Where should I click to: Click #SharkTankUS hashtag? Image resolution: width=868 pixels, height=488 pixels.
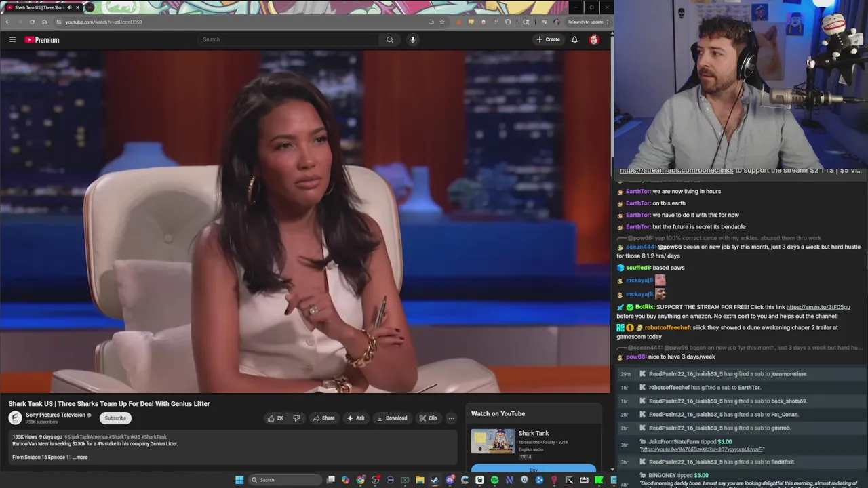(124, 437)
